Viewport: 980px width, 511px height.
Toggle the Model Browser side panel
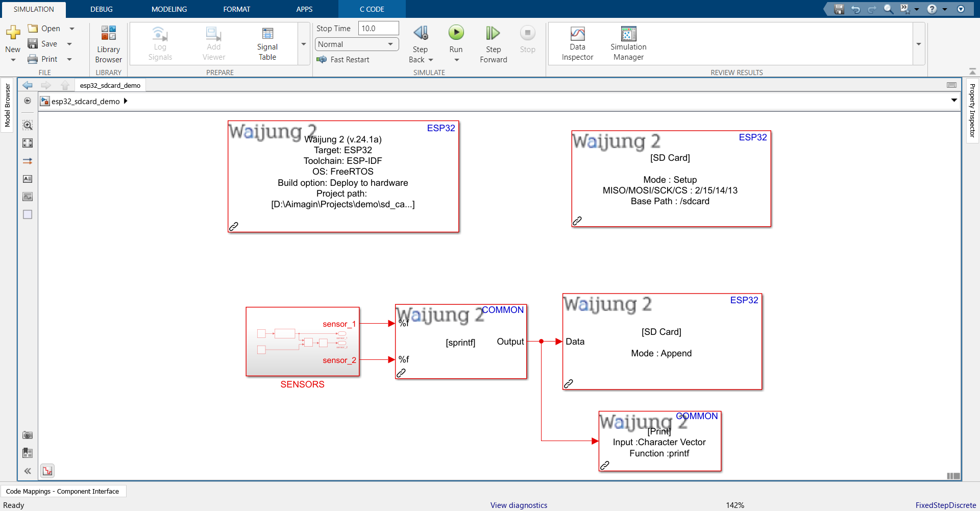pos(7,105)
